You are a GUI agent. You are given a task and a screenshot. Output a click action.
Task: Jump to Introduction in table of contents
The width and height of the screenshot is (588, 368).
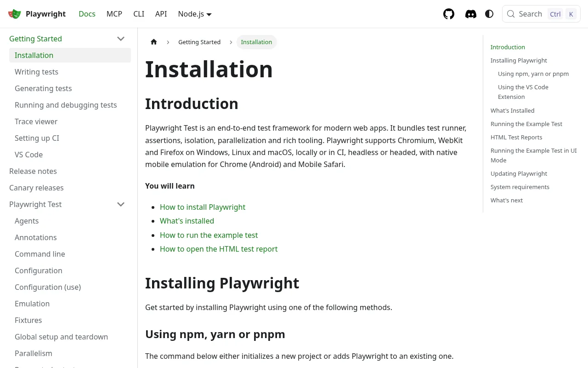point(508,47)
